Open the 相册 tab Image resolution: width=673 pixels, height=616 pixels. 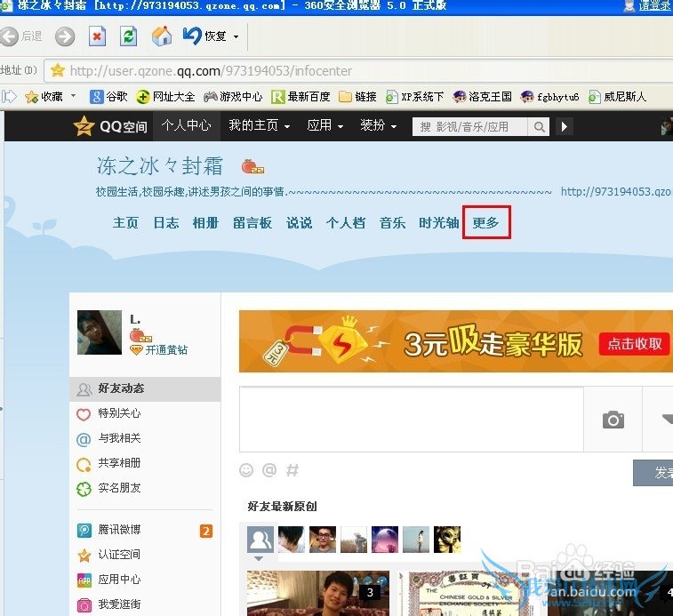(205, 222)
